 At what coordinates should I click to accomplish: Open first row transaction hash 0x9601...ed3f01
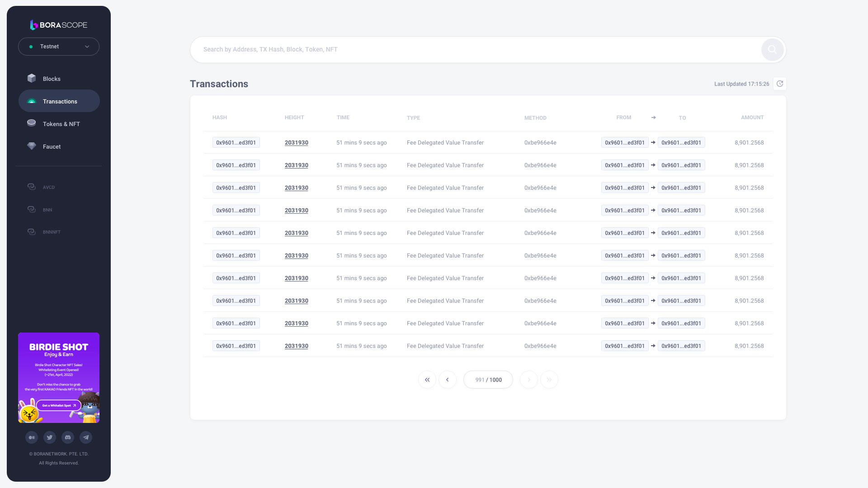point(236,143)
